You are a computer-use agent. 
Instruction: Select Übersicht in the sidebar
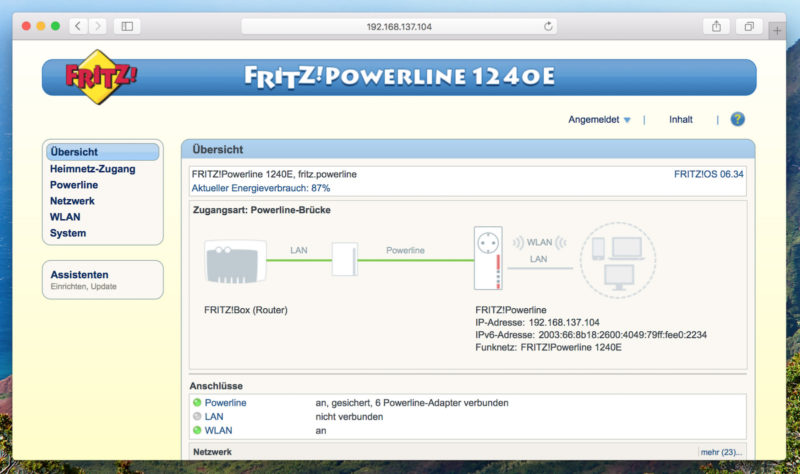(x=103, y=152)
